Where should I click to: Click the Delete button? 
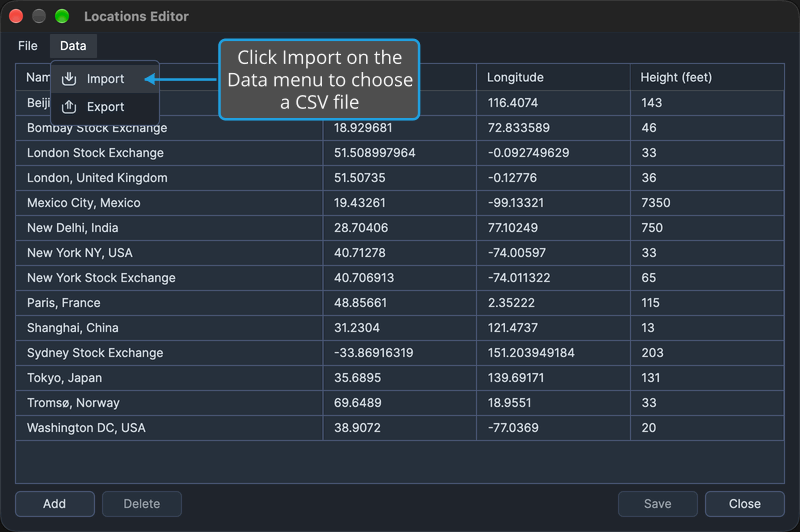point(142,504)
